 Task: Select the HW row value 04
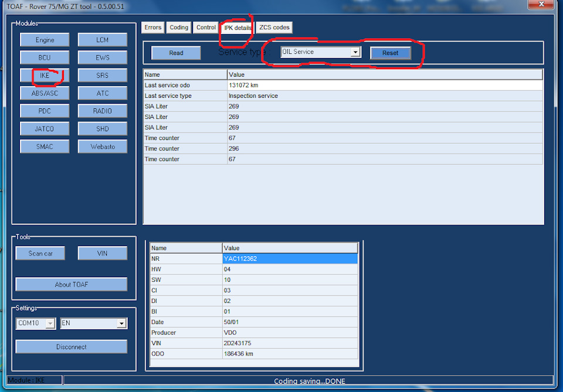tap(290, 269)
